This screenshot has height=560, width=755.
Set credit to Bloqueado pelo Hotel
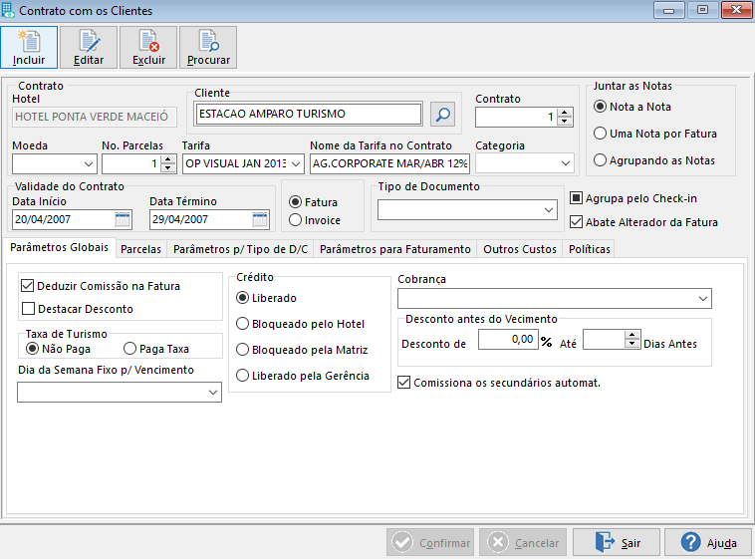click(301, 324)
